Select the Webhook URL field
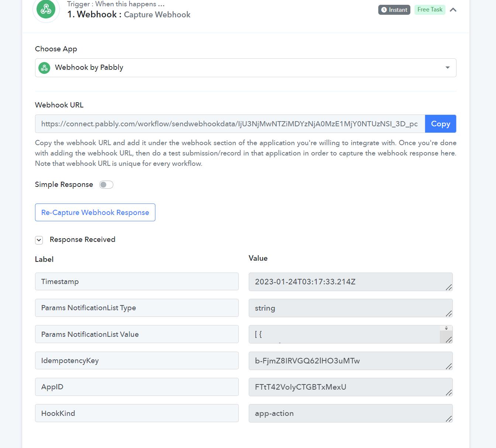The width and height of the screenshot is (496, 448). tap(230, 124)
